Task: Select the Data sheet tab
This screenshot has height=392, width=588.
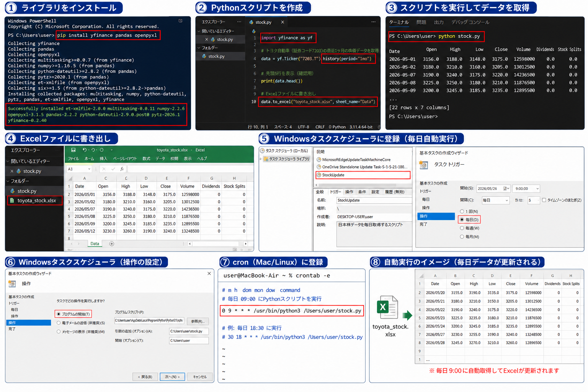Action: pos(95,244)
